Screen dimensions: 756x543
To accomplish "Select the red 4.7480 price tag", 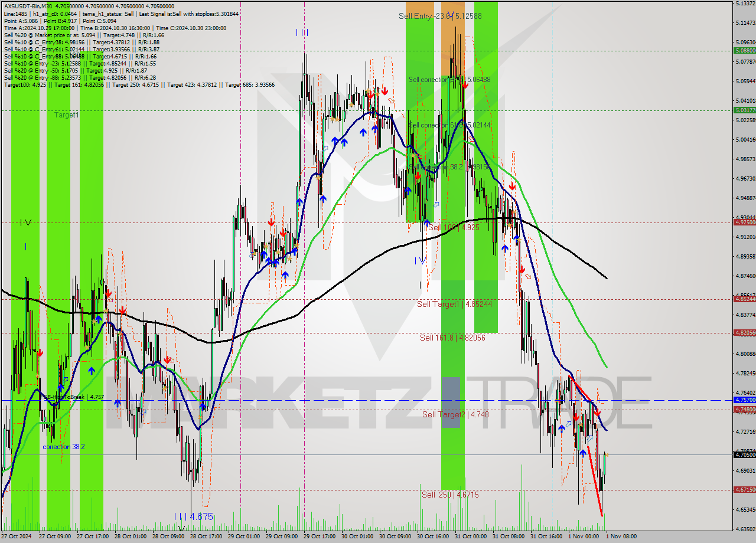I will point(744,410).
